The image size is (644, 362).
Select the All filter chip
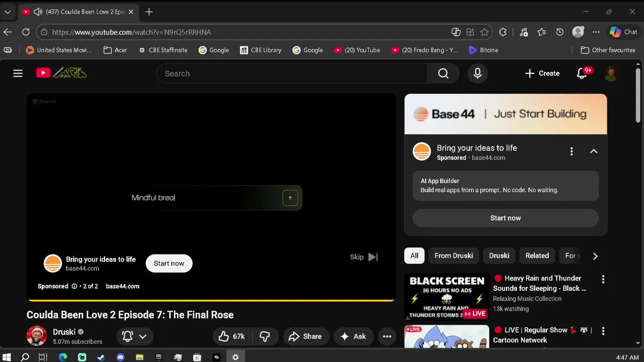(414, 255)
